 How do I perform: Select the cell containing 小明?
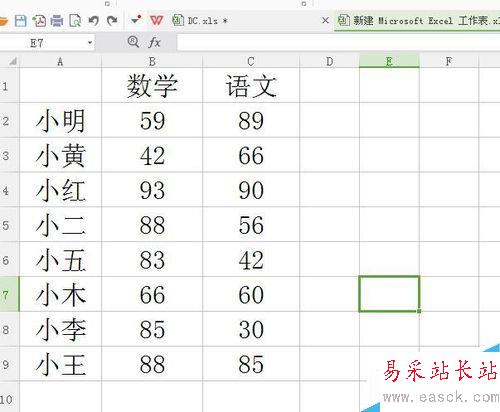[60, 120]
